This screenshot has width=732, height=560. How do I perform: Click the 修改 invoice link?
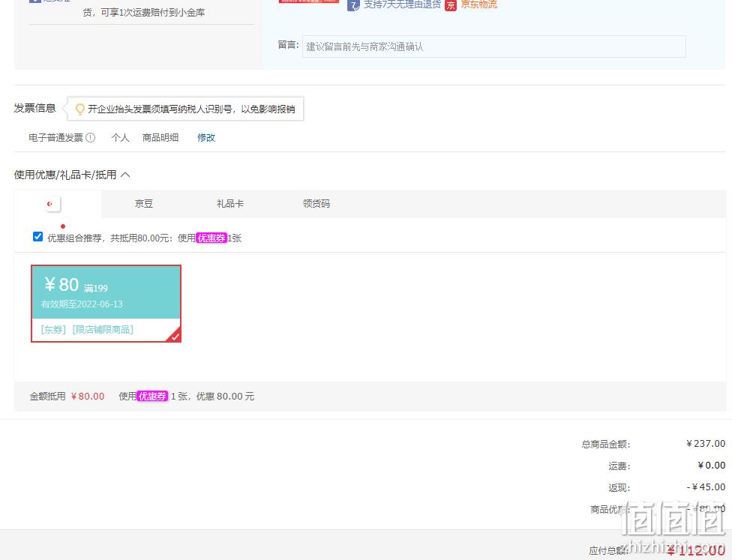(205, 138)
